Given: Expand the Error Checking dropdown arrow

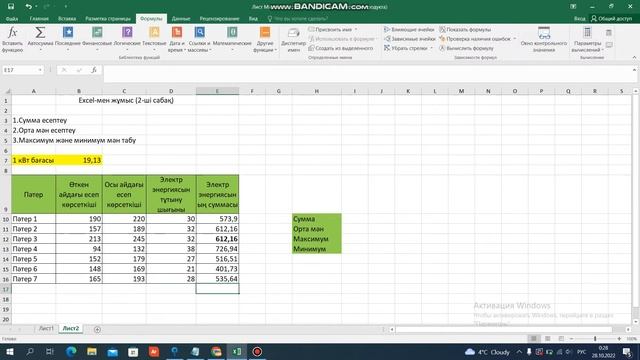Looking at the screenshot, I should point(514,39).
